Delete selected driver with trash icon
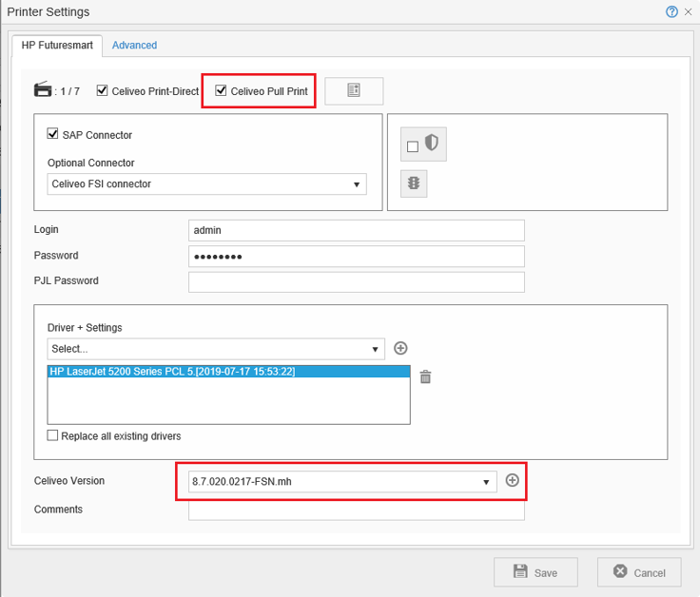The height and width of the screenshot is (597, 700). coord(425,376)
